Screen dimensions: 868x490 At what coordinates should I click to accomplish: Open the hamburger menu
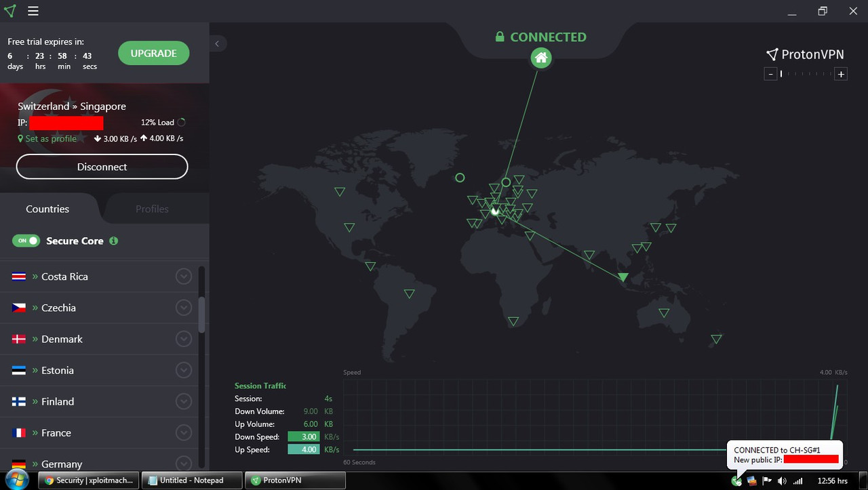(33, 11)
